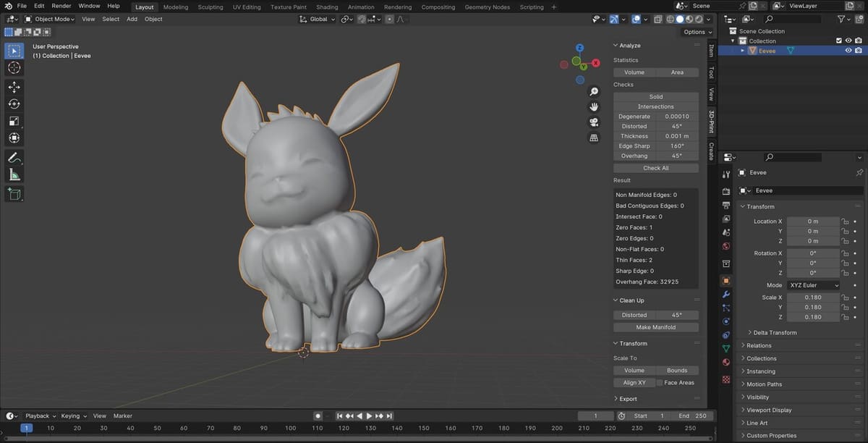
Task: Play the animation forward
Action: (369, 415)
